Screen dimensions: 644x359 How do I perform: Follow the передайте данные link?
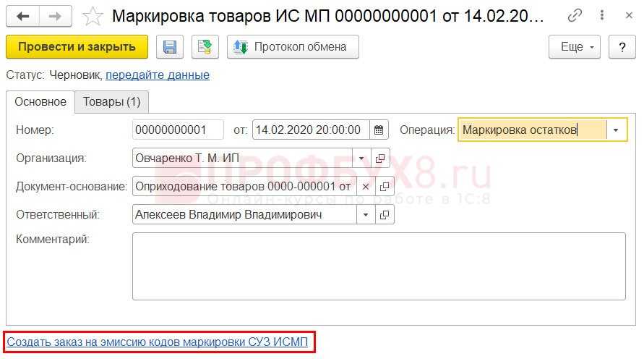[x=158, y=75]
